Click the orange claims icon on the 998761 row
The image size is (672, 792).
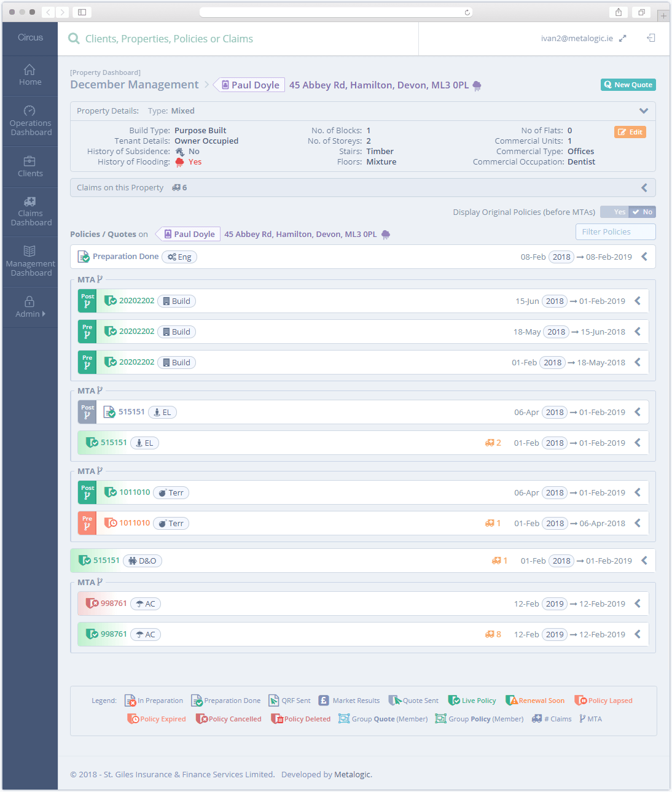490,634
